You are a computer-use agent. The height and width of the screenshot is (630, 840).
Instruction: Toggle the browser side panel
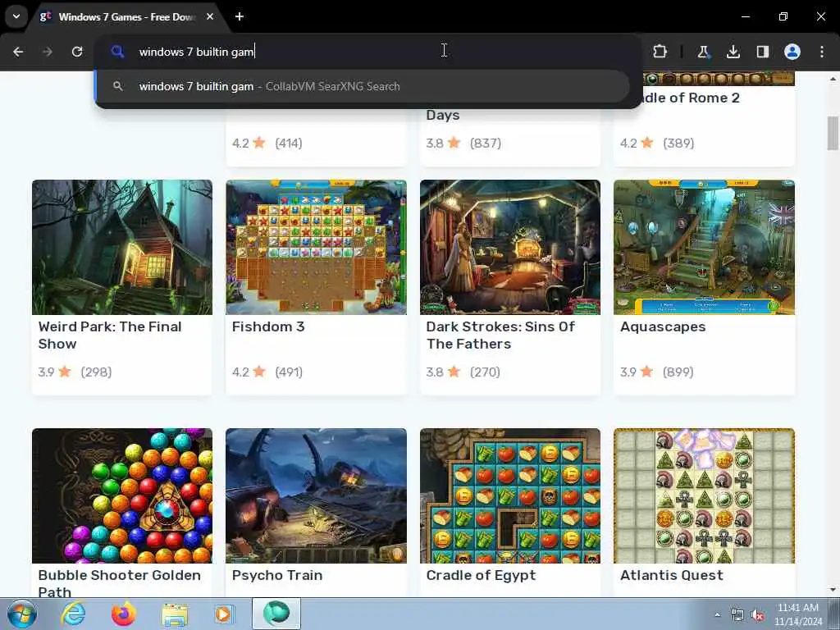pyautogui.click(x=762, y=52)
